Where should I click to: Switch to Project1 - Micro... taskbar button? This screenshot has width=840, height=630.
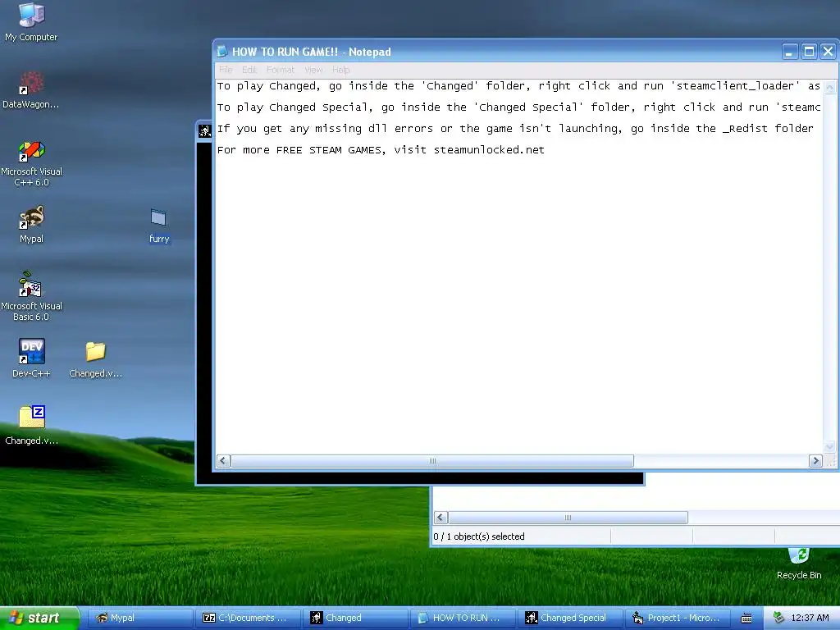click(x=678, y=618)
